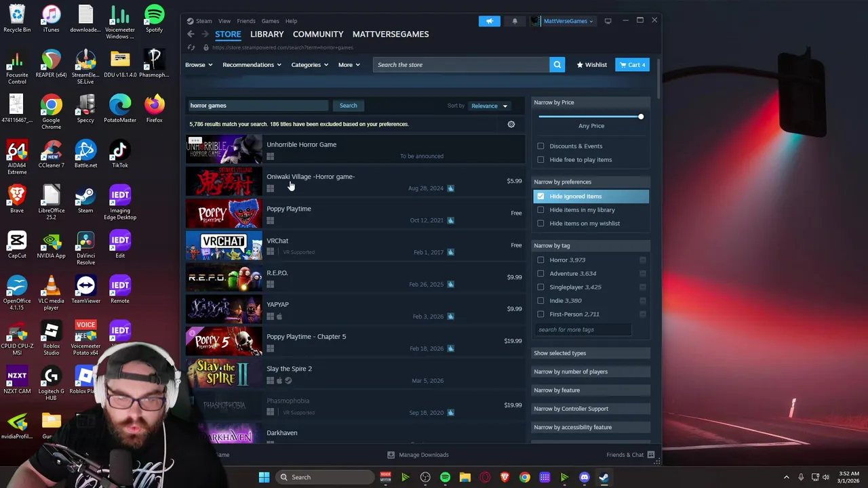Open the Categories dropdown
The height and width of the screenshot is (488, 868).
click(309, 64)
